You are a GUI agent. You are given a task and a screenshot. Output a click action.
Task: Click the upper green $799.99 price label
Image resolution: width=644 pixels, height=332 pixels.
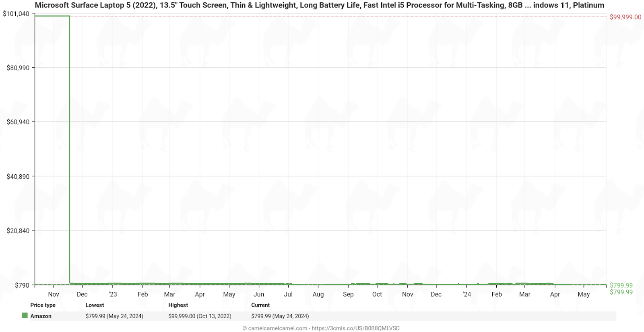pyautogui.click(x=621, y=285)
